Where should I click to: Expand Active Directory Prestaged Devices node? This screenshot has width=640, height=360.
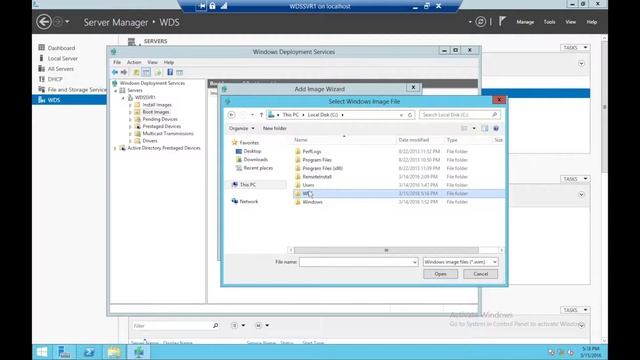pyautogui.click(x=116, y=148)
